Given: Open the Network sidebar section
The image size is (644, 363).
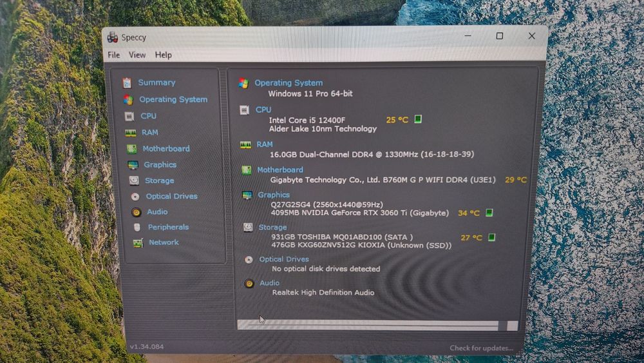Looking at the screenshot, I should tap(164, 242).
